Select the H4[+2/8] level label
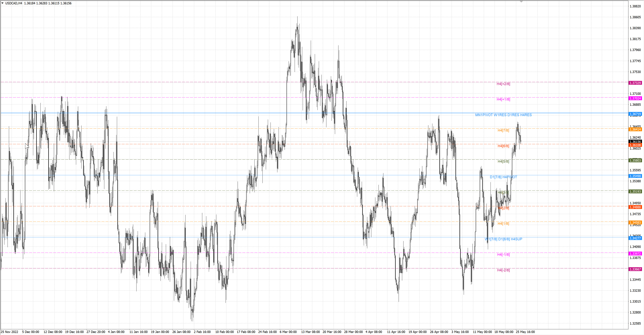The width and height of the screenshot is (644, 335). (x=503, y=84)
